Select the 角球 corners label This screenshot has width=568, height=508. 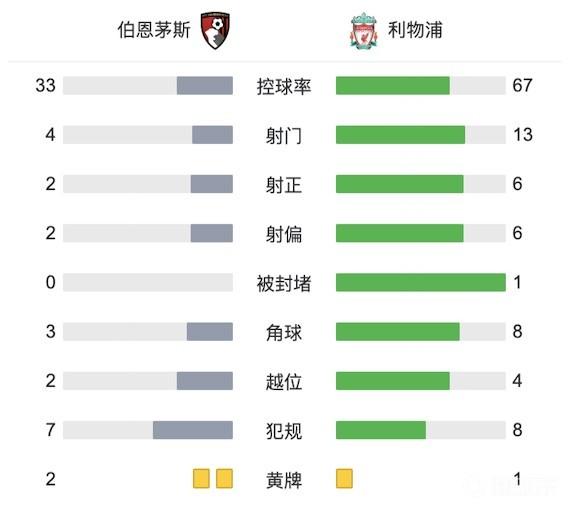point(284,332)
